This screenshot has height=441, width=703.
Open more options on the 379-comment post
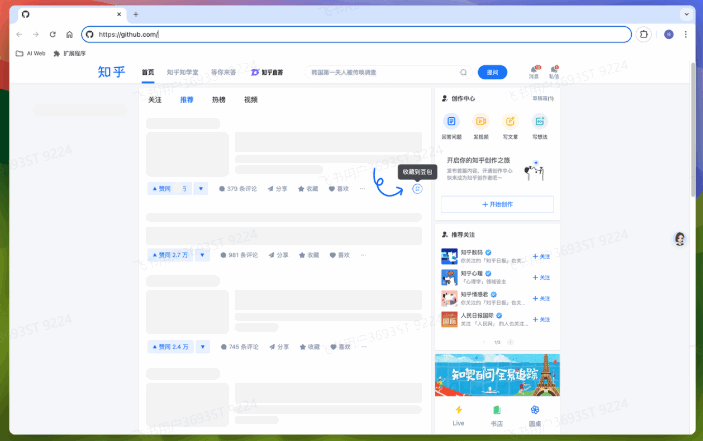(x=362, y=189)
